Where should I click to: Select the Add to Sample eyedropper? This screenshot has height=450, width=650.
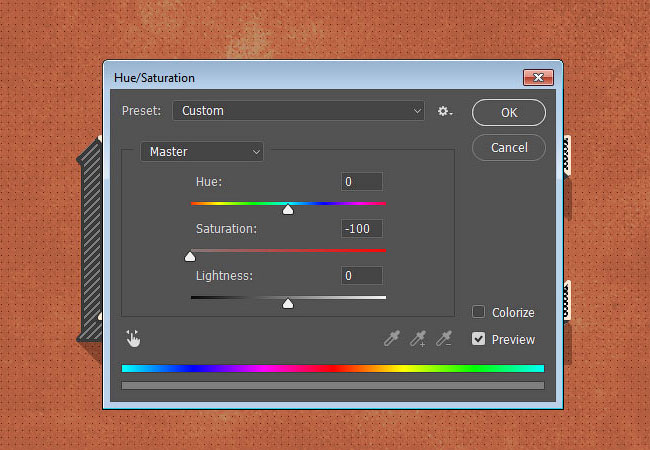[x=417, y=339]
